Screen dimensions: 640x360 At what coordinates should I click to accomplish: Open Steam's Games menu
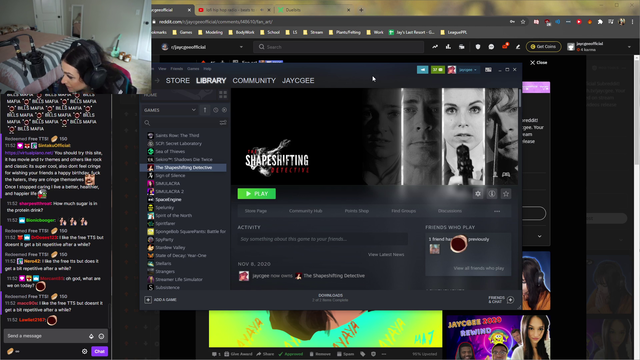click(193, 69)
